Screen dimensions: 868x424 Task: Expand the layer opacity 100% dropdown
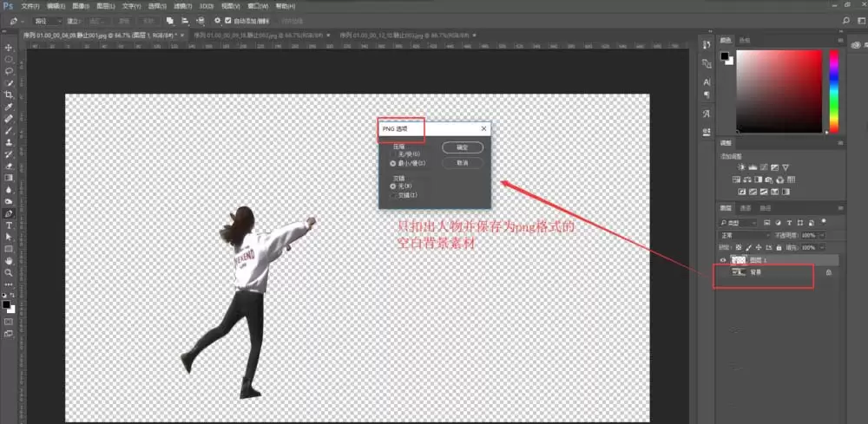pos(820,235)
